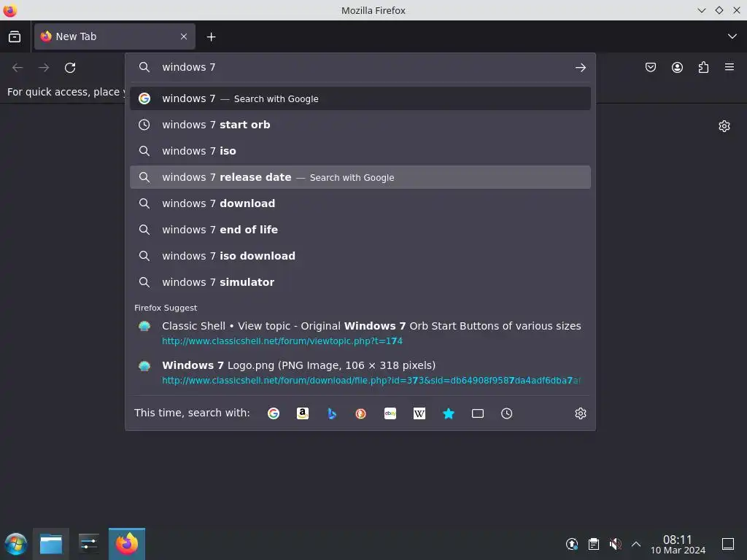747x560 pixels.
Task: Search history using clock icon
Action: [x=506, y=413]
